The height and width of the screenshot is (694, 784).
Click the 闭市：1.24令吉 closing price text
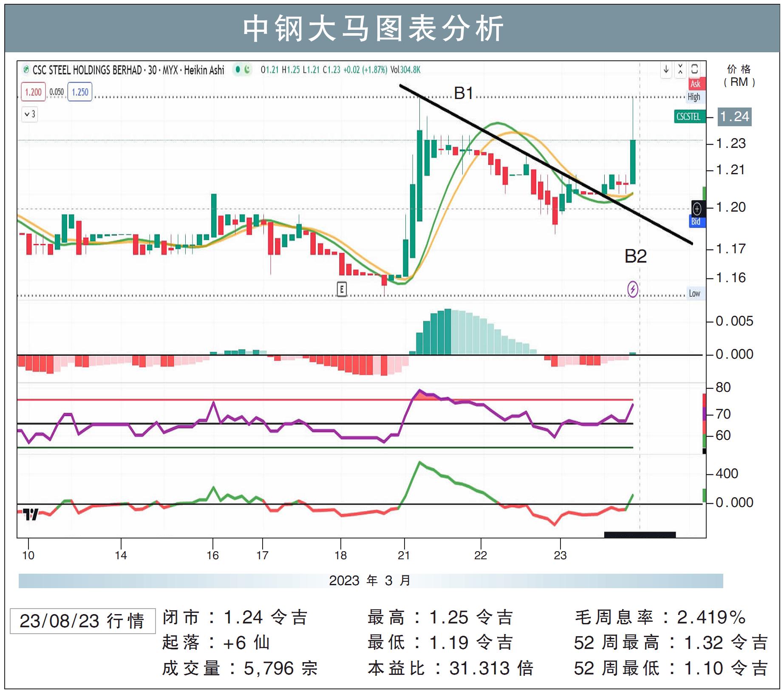(x=235, y=618)
